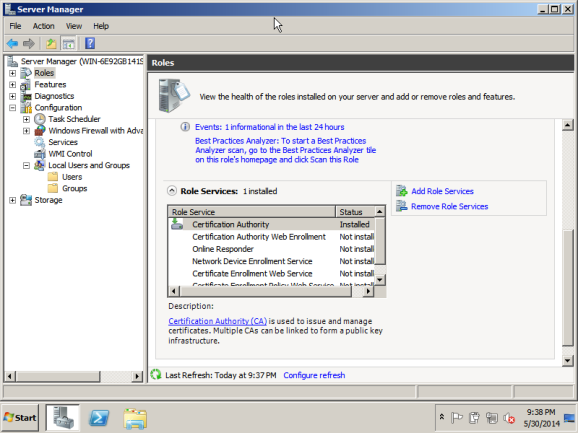Click the Back arrow toolbar icon
The width and height of the screenshot is (578, 433).
(x=13, y=43)
